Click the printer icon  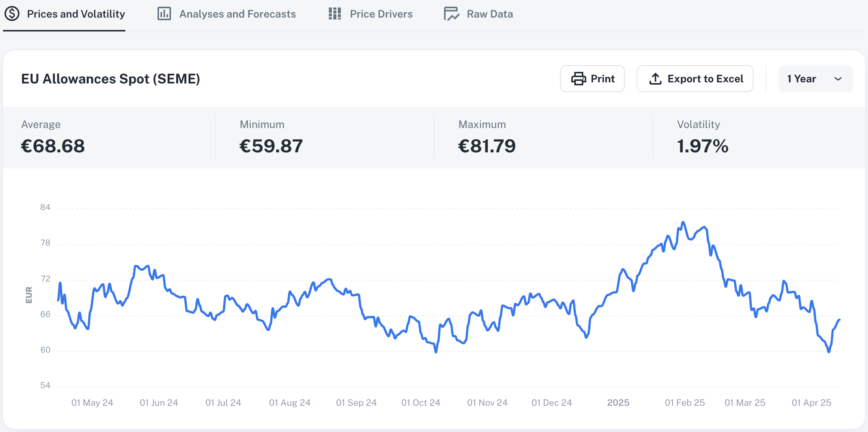point(578,79)
